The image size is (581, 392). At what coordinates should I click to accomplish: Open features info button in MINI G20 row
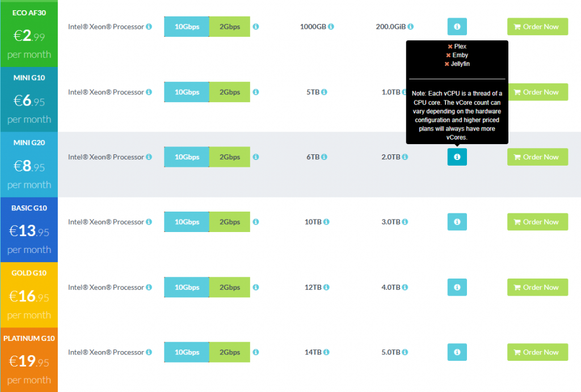[457, 157]
